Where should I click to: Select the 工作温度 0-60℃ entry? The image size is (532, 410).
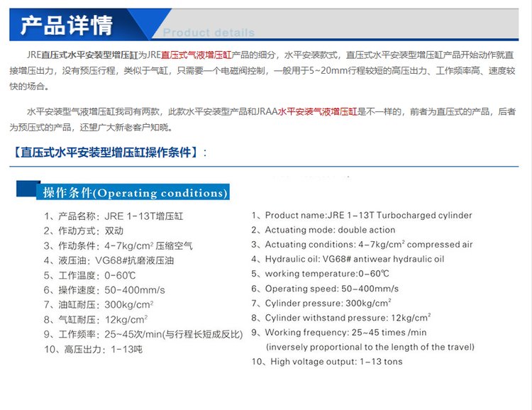click(89, 275)
